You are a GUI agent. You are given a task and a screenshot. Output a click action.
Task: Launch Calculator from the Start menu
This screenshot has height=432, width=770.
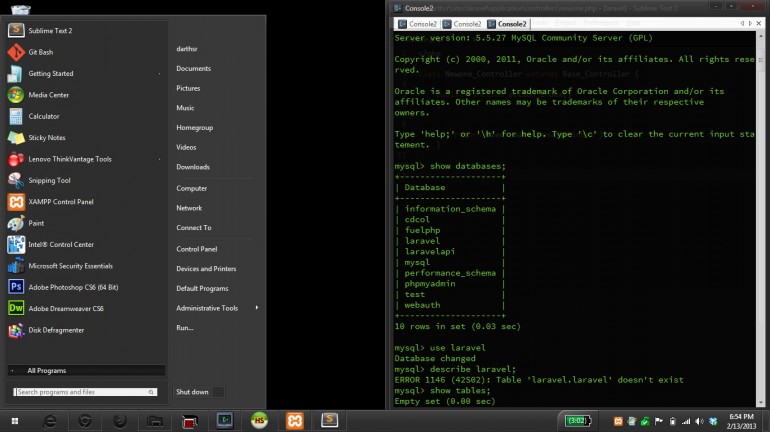pos(86,116)
